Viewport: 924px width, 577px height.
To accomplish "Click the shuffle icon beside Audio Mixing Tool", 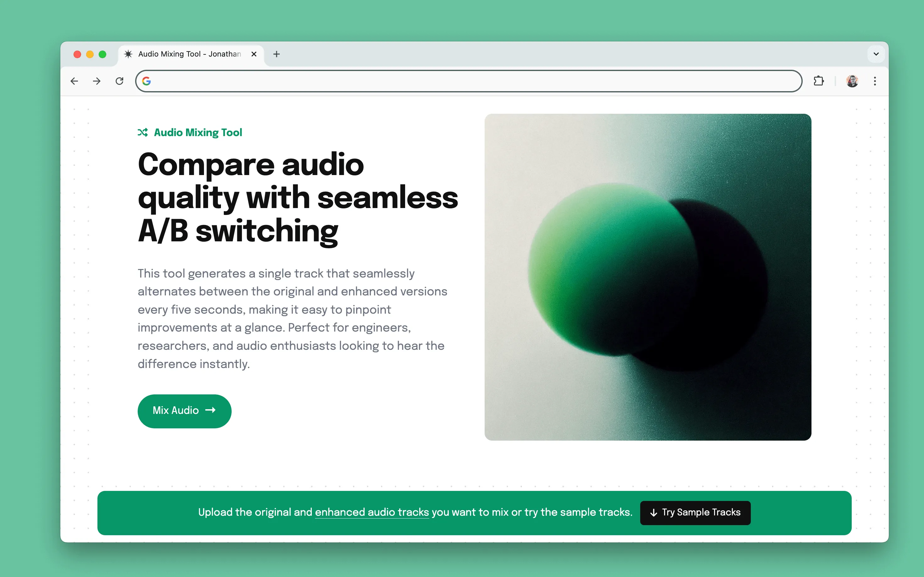I will (x=143, y=132).
